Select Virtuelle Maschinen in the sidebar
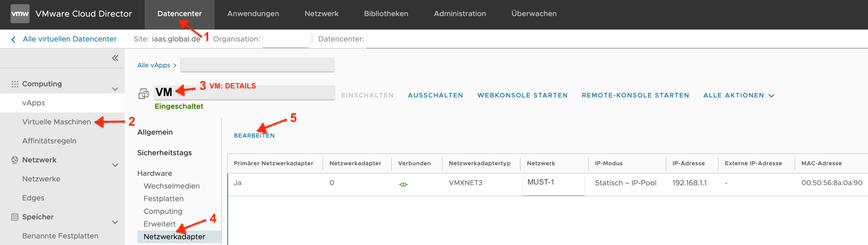The height and width of the screenshot is (245, 868). pos(56,122)
